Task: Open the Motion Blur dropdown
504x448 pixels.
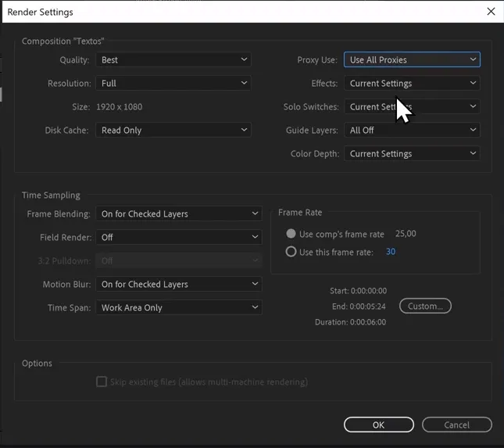Action: [179, 285]
